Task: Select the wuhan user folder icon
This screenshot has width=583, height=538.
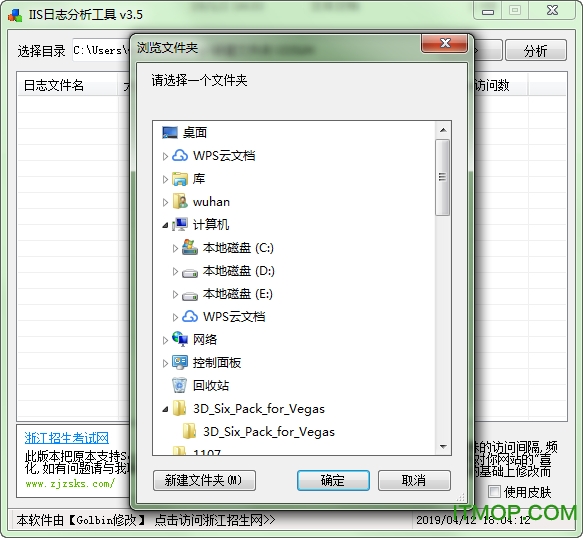Action: pos(180,202)
